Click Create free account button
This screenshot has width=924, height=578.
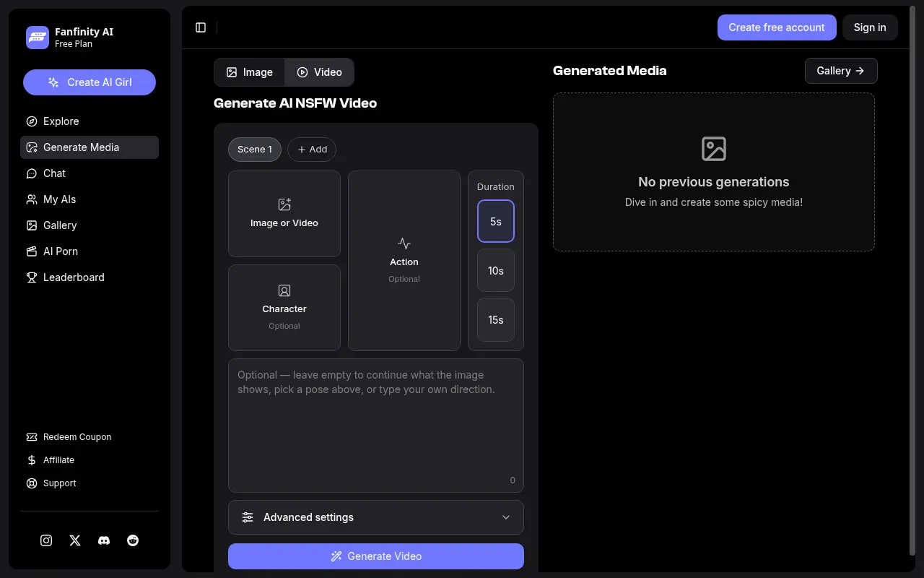777,27
